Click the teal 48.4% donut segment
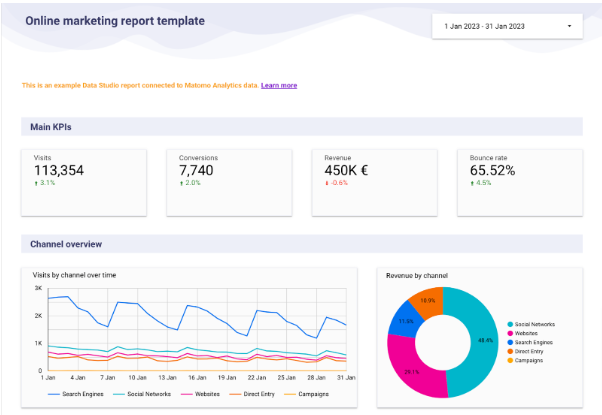This screenshot has height=415, width=602. point(484,342)
